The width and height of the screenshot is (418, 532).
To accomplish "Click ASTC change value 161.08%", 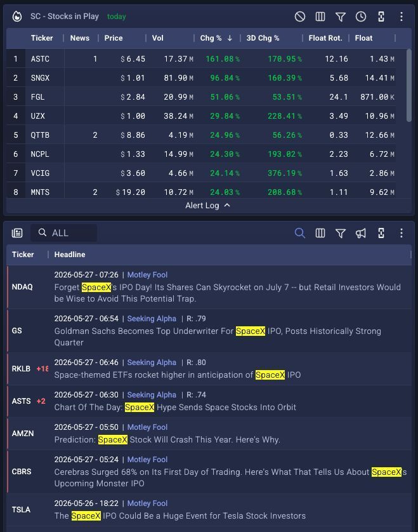I will tap(223, 58).
